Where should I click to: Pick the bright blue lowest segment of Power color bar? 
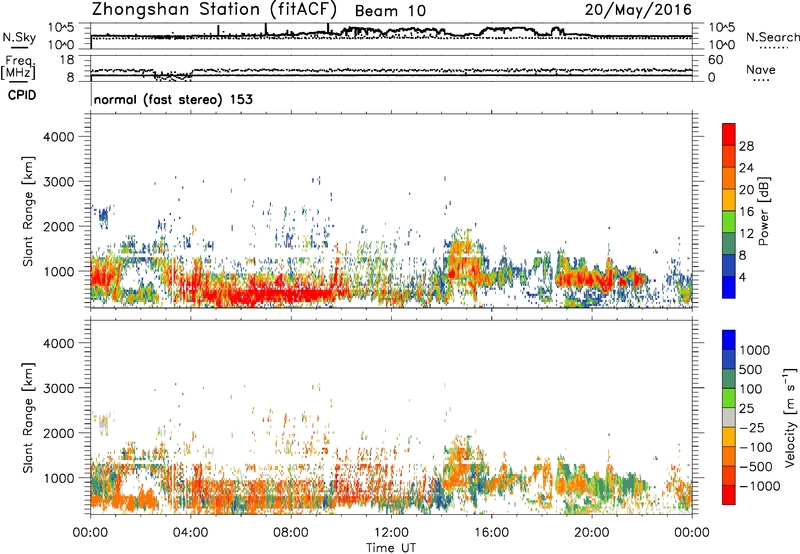tap(729, 287)
